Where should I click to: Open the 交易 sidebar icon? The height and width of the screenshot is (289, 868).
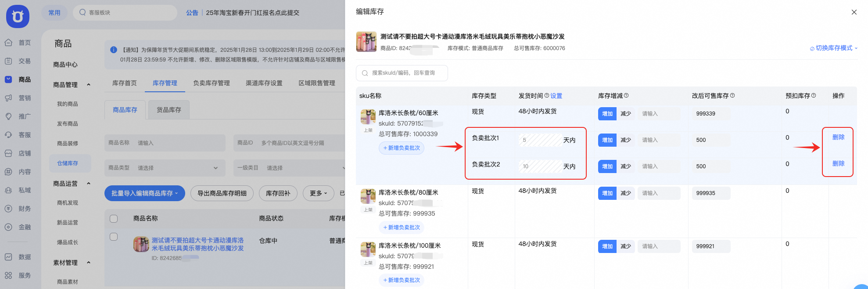click(x=8, y=61)
